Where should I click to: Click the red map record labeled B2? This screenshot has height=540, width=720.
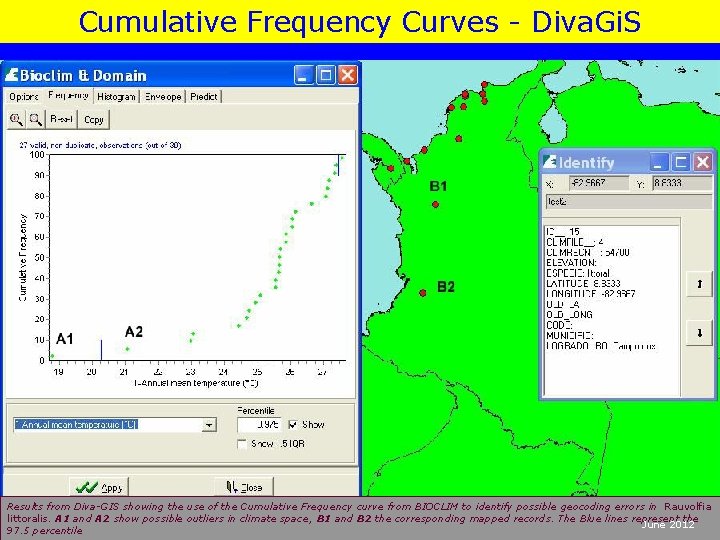coord(423,292)
